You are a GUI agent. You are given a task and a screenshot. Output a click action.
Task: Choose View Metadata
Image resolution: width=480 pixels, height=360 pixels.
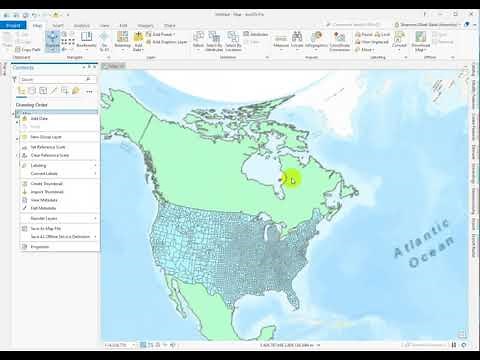point(59,200)
